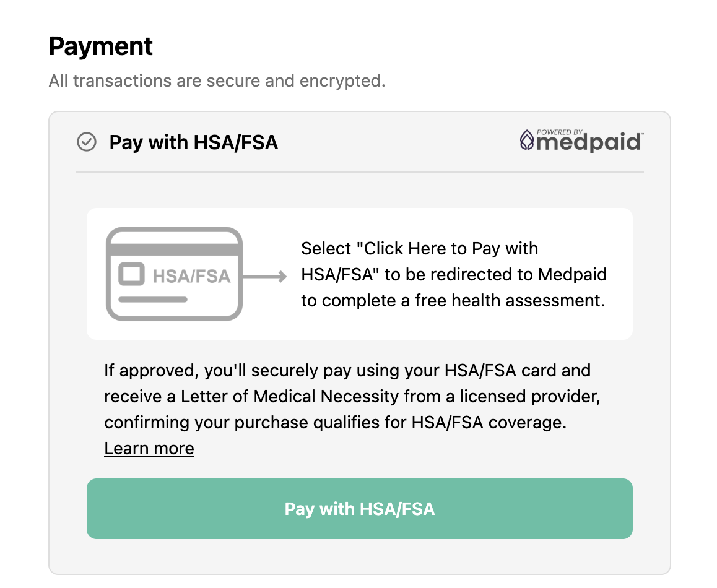717x588 pixels.
Task: Click the short line at the card's bottom
Action: coord(152,300)
